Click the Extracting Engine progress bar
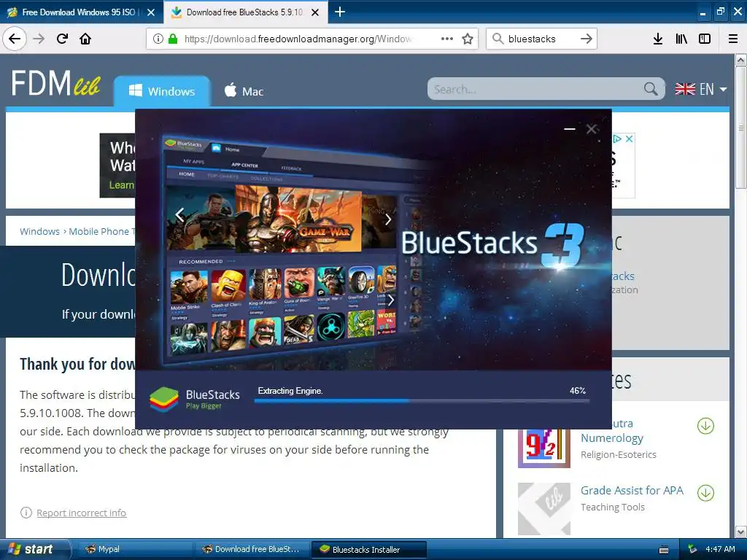The width and height of the screenshot is (747, 560). tap(422, 402)
